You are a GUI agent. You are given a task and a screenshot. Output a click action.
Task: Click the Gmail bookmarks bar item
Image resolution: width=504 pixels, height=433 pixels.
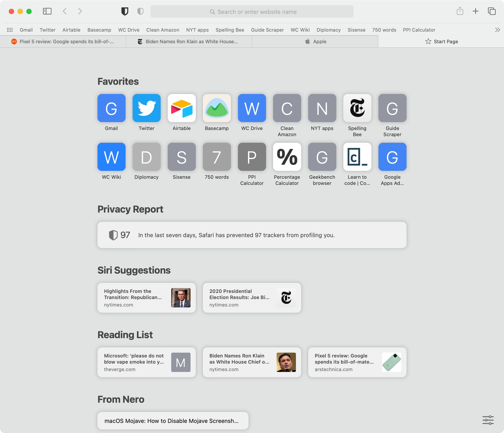tap(27, 30)
